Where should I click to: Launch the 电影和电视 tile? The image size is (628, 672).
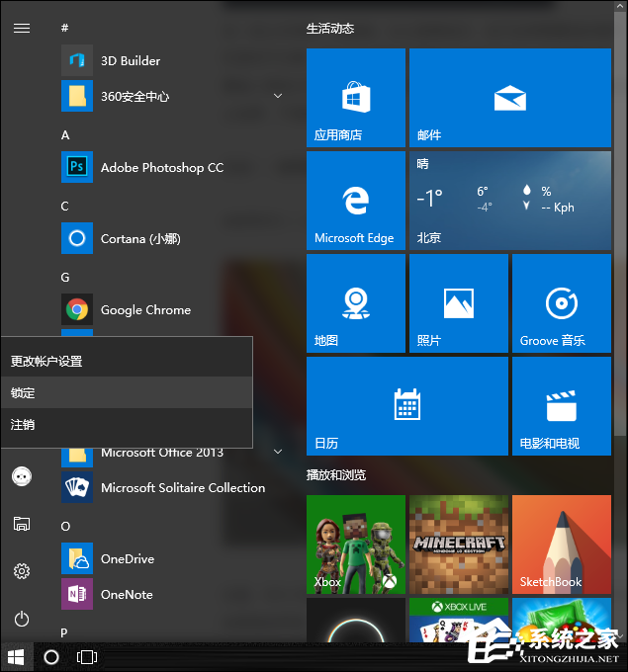(x=561, y=405)
